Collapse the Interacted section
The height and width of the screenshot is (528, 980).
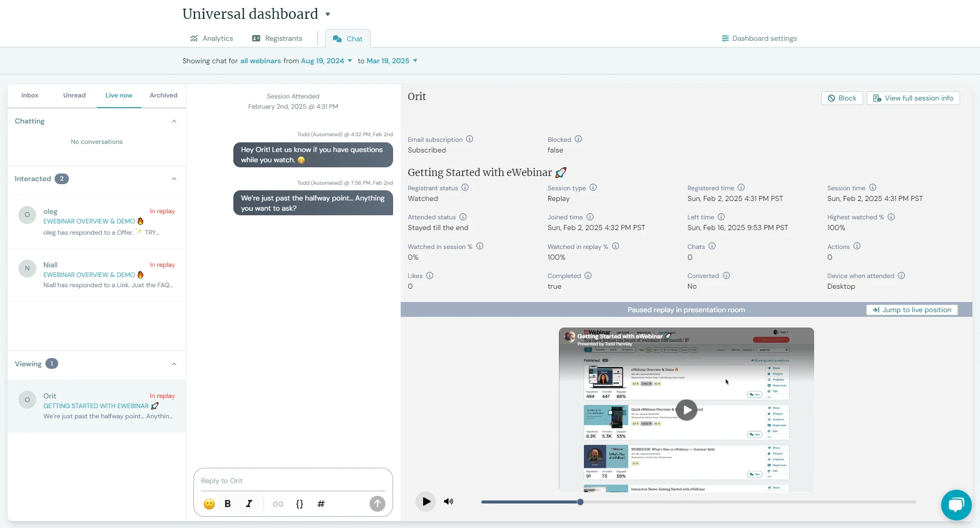tap(174, 179)
